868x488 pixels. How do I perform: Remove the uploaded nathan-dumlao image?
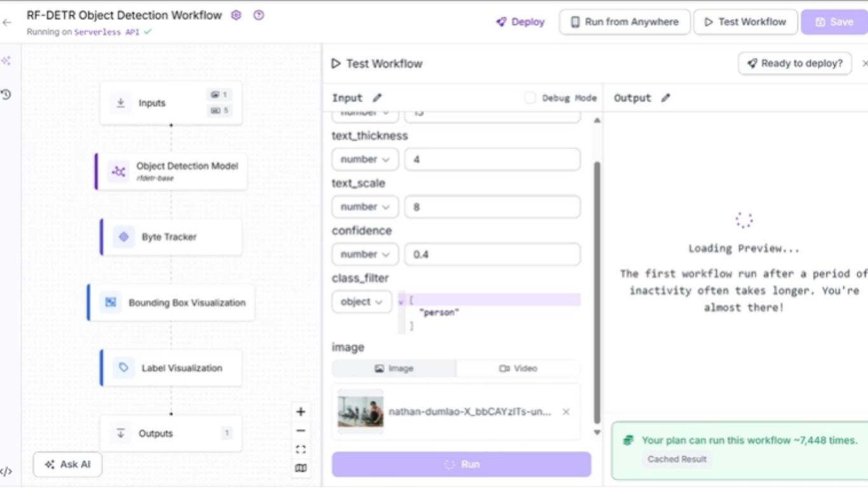click(565, 412)
